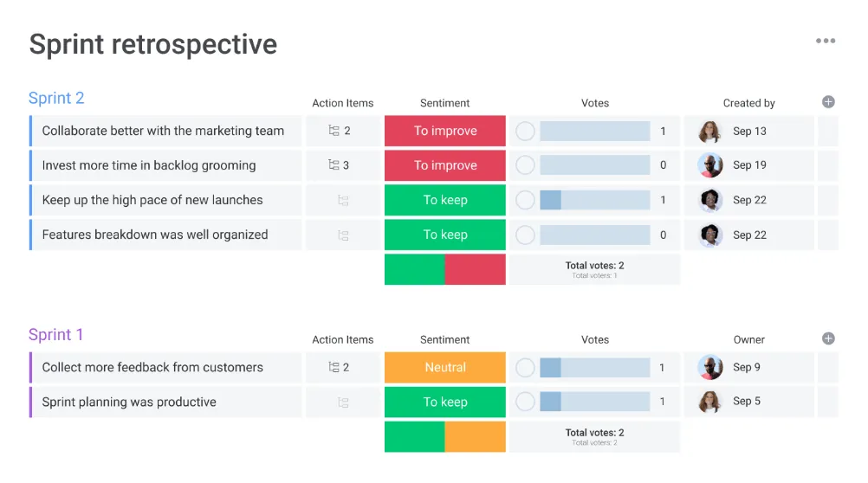Click subitems icon for Sprint planning row

343,402
